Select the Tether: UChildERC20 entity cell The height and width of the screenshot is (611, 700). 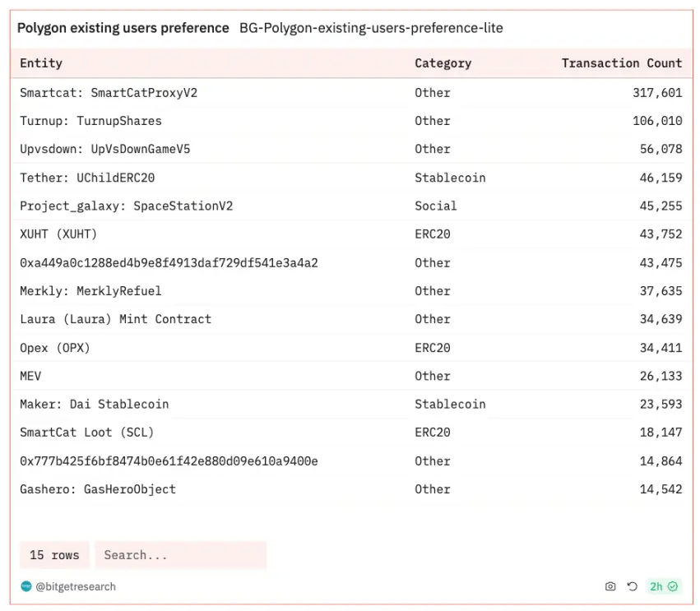87,178
